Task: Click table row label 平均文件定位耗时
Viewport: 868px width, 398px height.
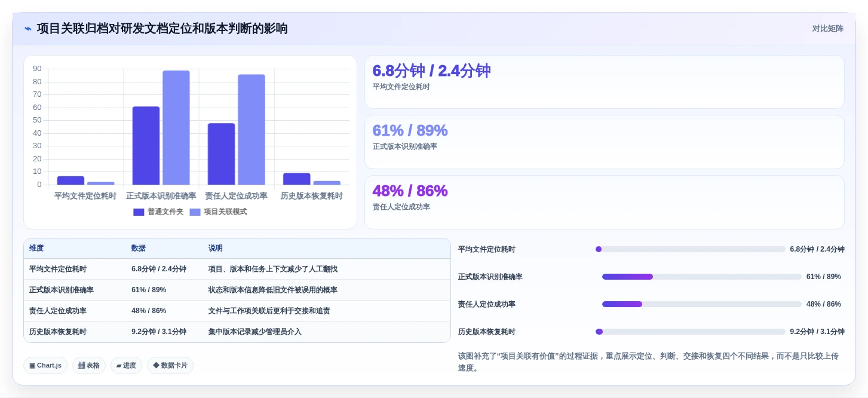Action: (58, 269)
